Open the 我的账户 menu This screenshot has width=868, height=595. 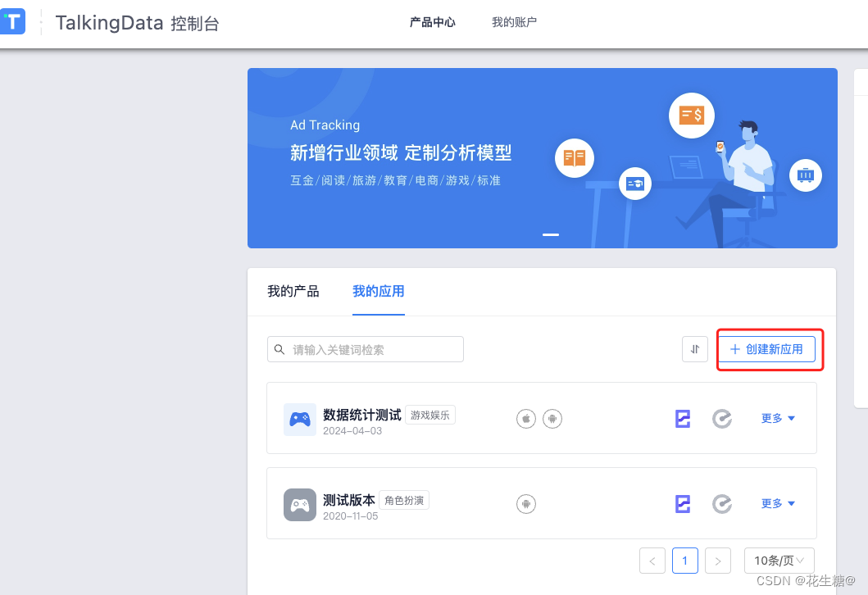click(514, 22)
